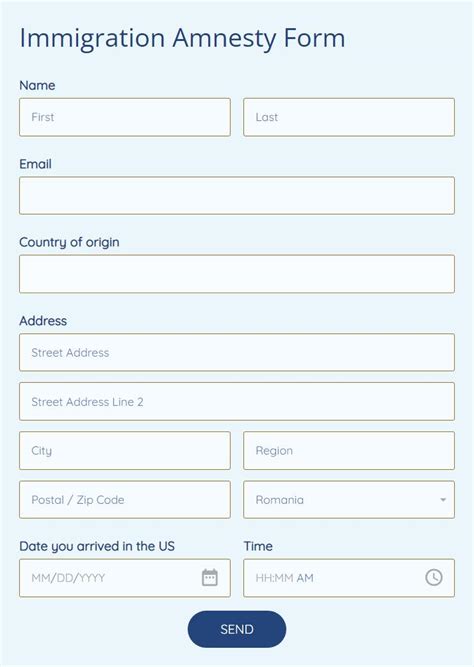Click the MM/DD/YYYY date input

tap(125, 578)
